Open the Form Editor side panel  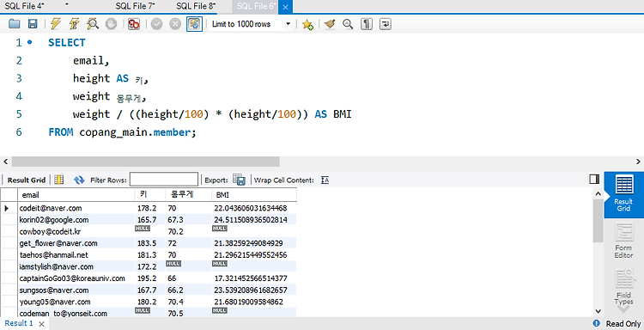tap(623, 241)
